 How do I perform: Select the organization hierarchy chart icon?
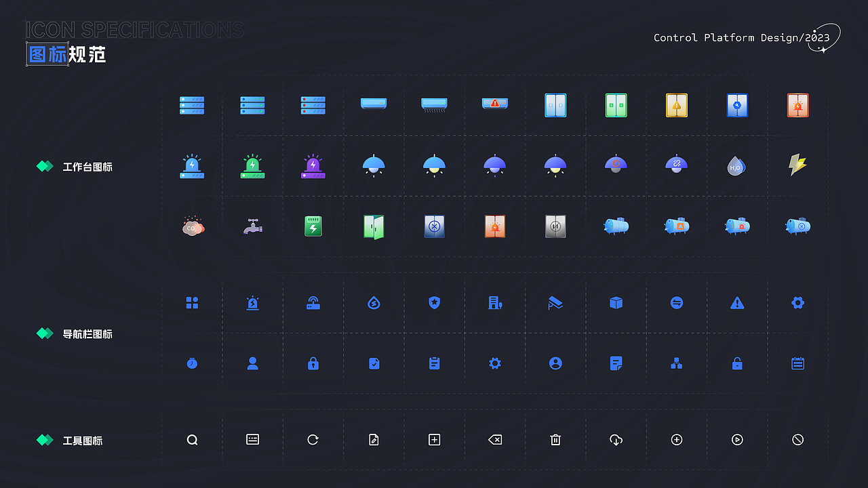[x=677, y=363]
